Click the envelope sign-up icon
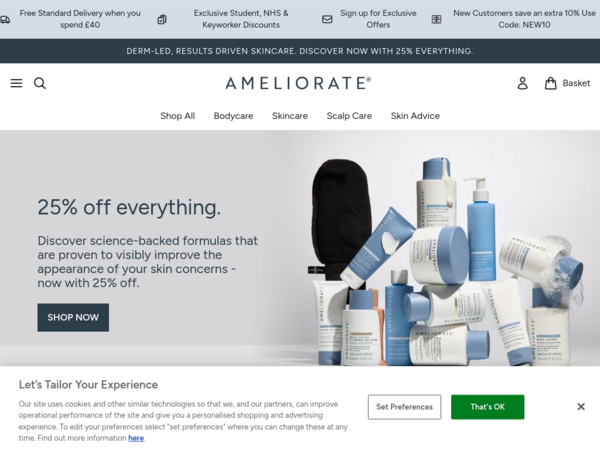This screenshot has height=450, width=600. pos(327,19)
